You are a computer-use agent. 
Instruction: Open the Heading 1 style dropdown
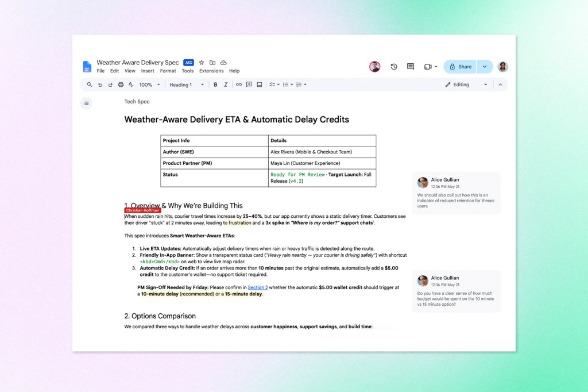coord(187,85)
